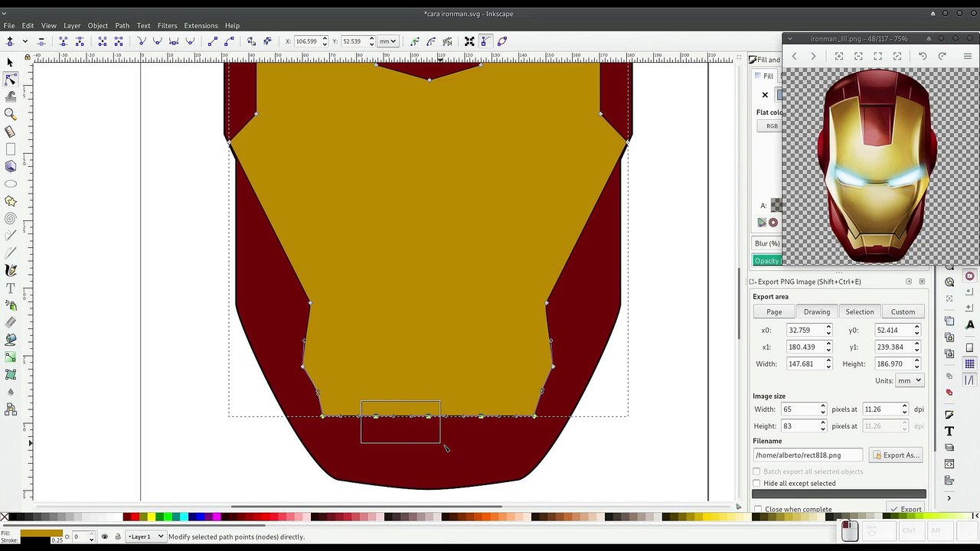Open the Extensions menu
The image size is (980, 551).
[201, 25]
